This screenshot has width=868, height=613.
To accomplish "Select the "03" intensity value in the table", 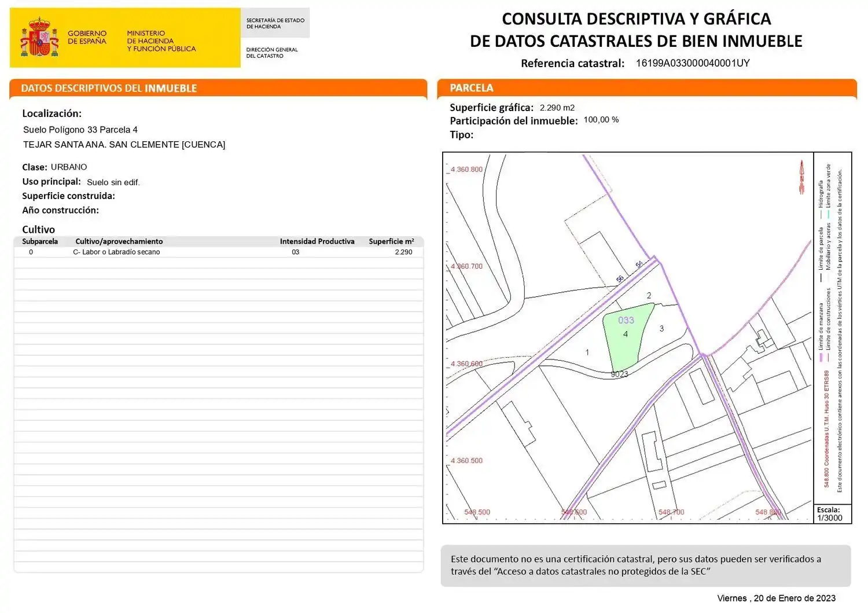I will (x=296, y=252).
